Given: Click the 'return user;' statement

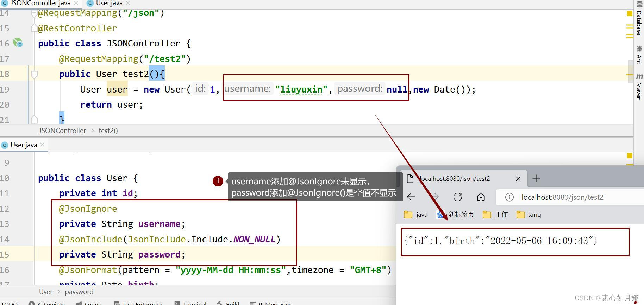Looking at the screenshot, I should coord(112,104).
